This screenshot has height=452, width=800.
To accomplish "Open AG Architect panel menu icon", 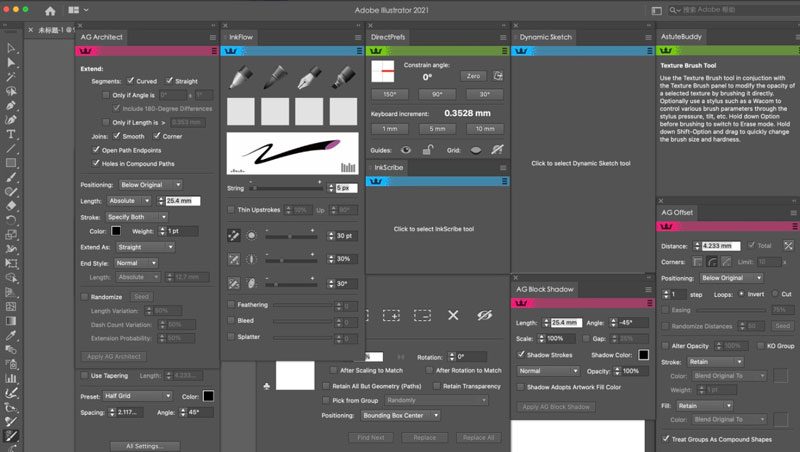I will pyautogui.click(x=213, y=37).
